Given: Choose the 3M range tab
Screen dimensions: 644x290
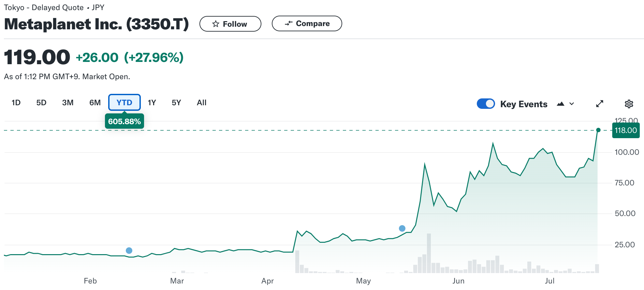Looking at the screenshot, I should 68,103.
